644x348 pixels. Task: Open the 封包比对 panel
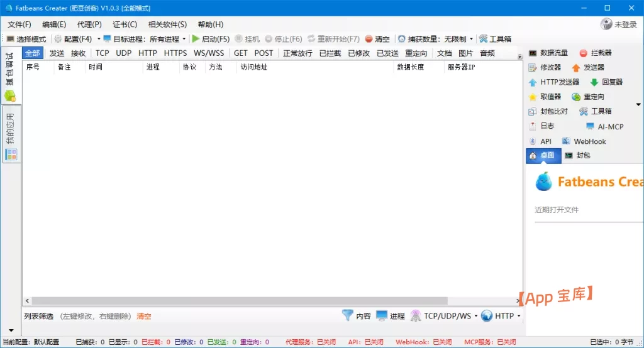548,111
